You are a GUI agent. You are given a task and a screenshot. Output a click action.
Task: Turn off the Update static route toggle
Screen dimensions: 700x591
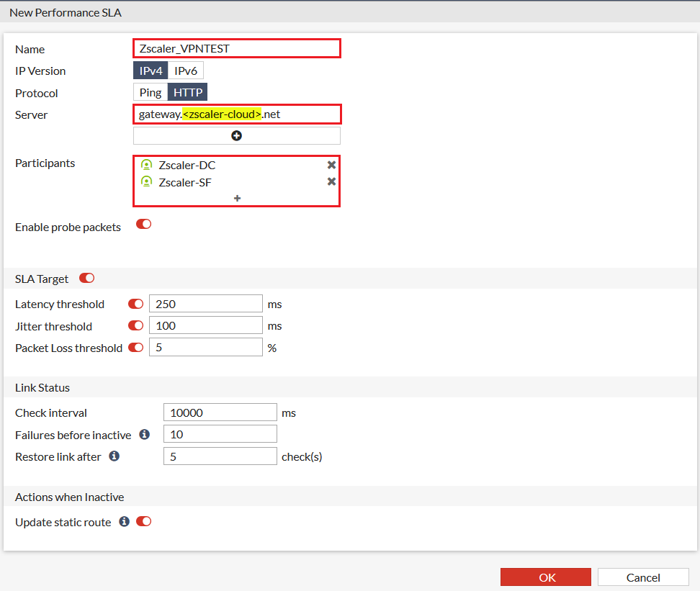(143, 521)
